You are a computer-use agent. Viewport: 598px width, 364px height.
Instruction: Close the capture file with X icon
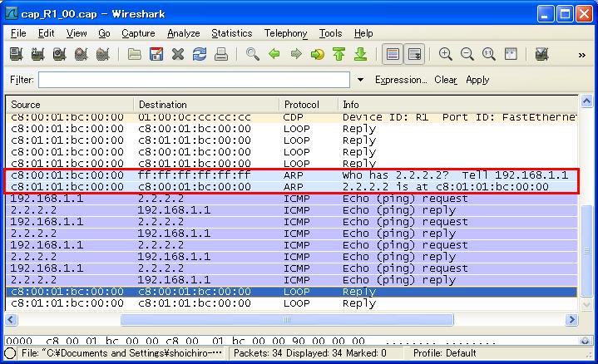point(178,54)
